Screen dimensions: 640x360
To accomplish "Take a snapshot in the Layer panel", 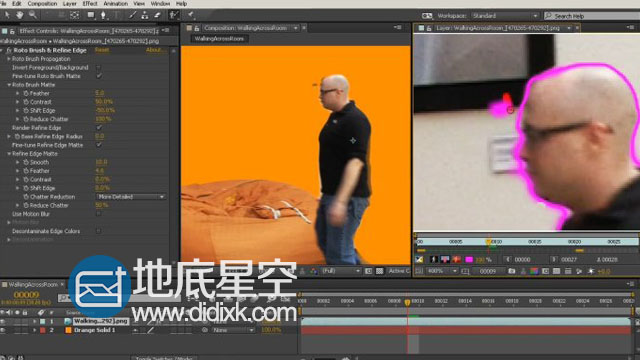I will [511, 271].
